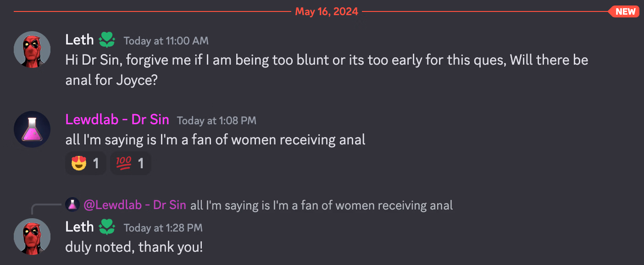The width and height of the screenshot is (644, 265).
Task: Open the Lewdlab - Dr Sin username profile
Action: coord(117,120)
